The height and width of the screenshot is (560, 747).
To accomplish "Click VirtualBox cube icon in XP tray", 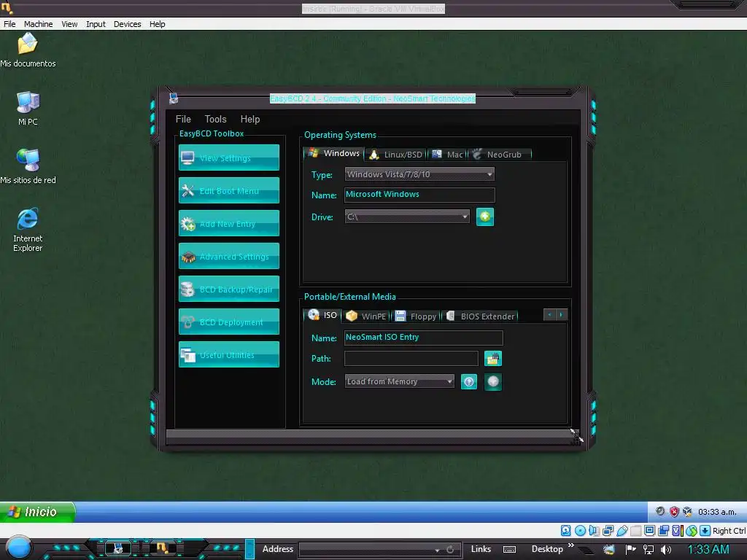I will click(x=687, y=512).
